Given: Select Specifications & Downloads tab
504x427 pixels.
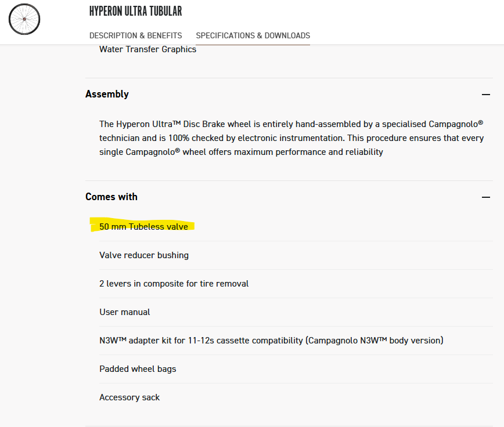Looking at the screenshot, I should (x=253, y=35).
